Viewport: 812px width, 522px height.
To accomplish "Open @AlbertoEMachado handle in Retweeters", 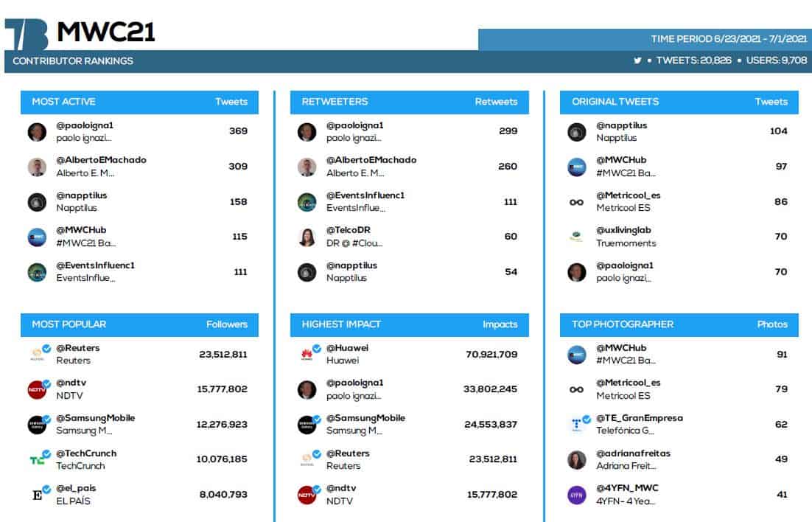I will [371, 160].
